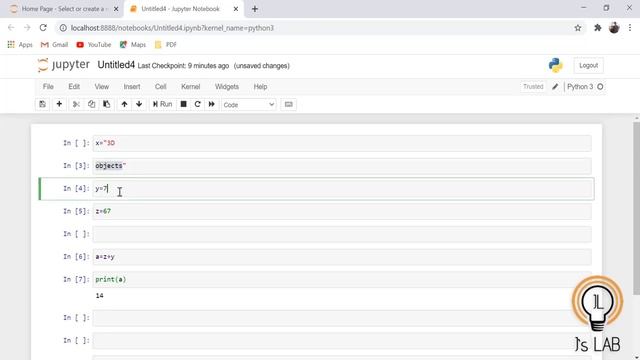Image resolution: width=640 pixels, height=360 pixels.
Task: Click the Jupyter logo
Action: [x=63, y=65]
